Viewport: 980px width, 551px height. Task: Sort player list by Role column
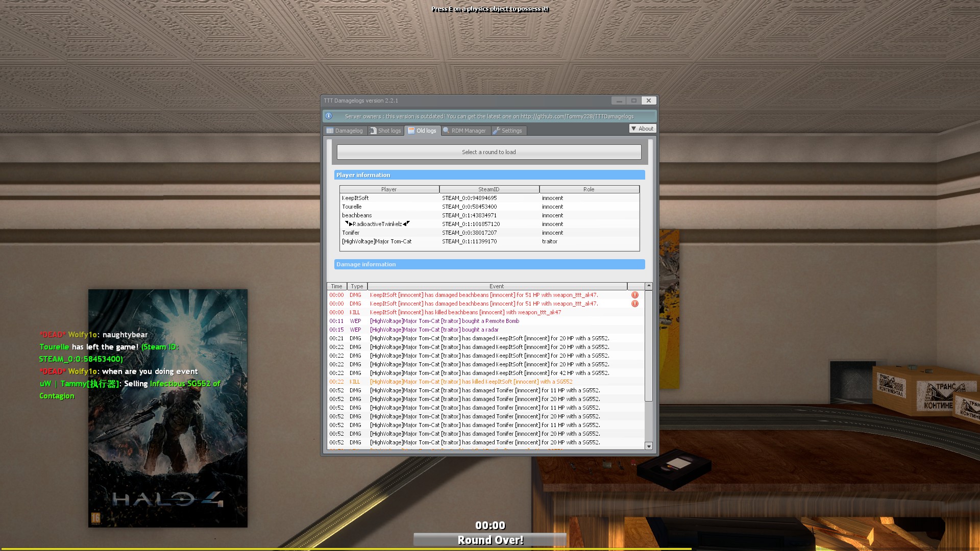589,189
